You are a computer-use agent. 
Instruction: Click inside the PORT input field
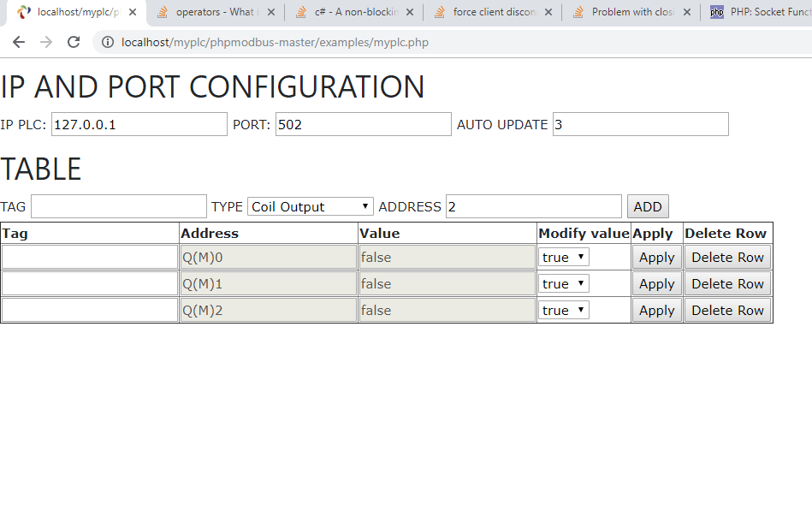pyautogui.click(x=363, y=124)
